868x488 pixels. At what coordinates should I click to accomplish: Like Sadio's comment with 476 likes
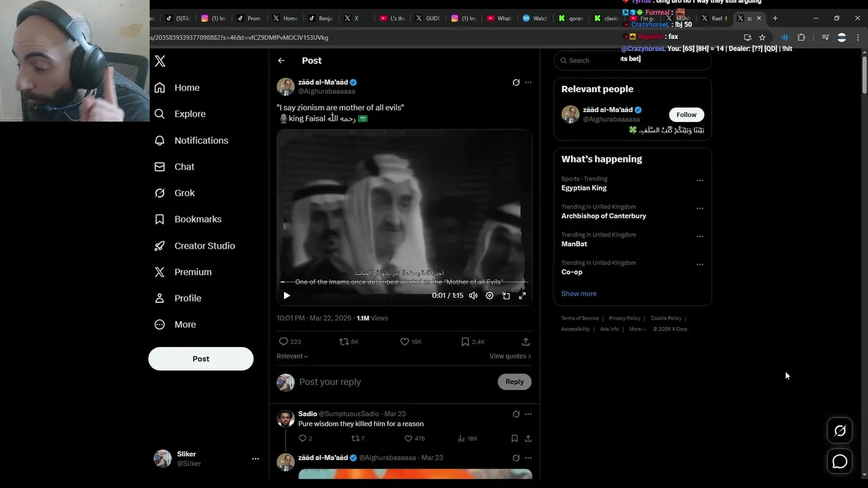coord(414,439)
